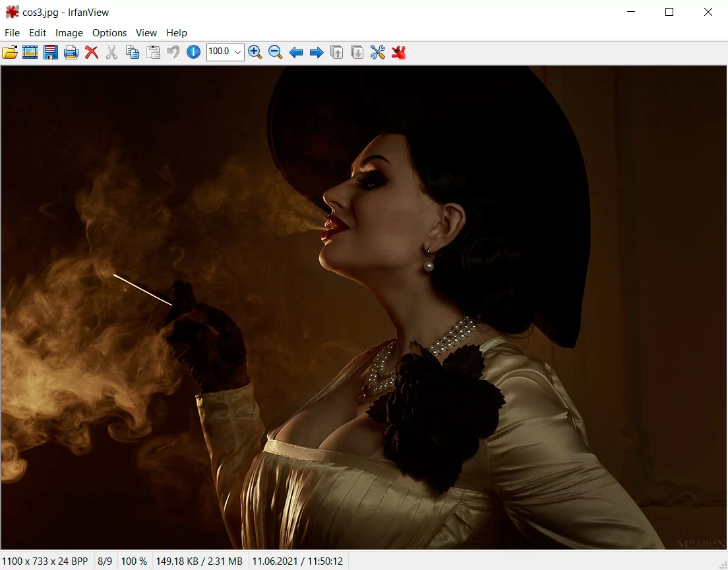Click the next page down-arrow icon
Viewport: 728px width, 570px height.
[x=357, y=52]
